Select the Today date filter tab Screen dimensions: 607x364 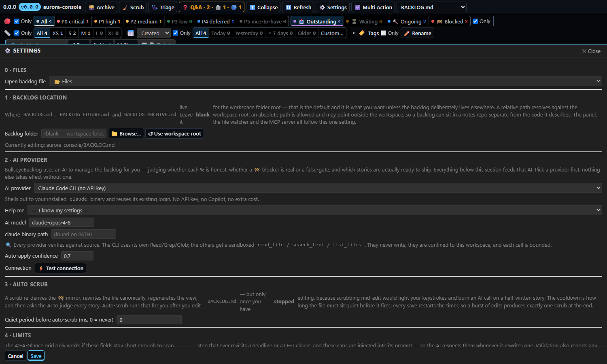[x=221, y=33]
